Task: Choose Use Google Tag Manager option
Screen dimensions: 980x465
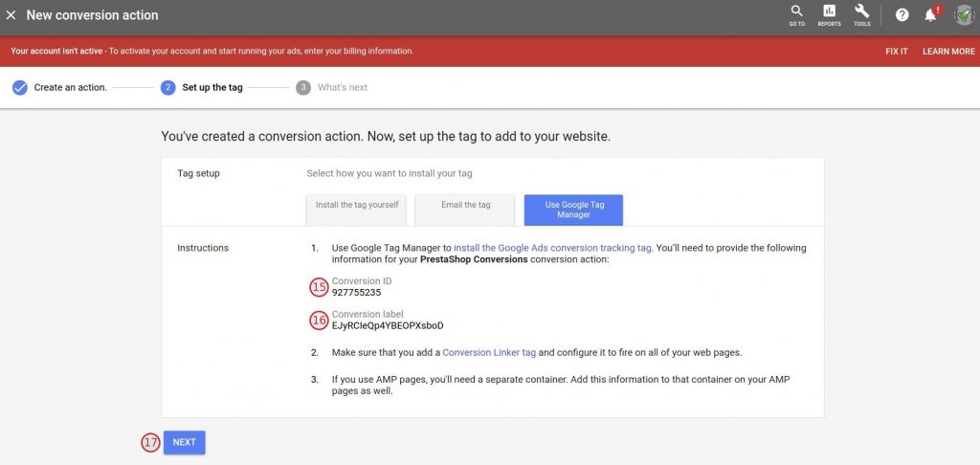Action: click(x=573, y=210)
